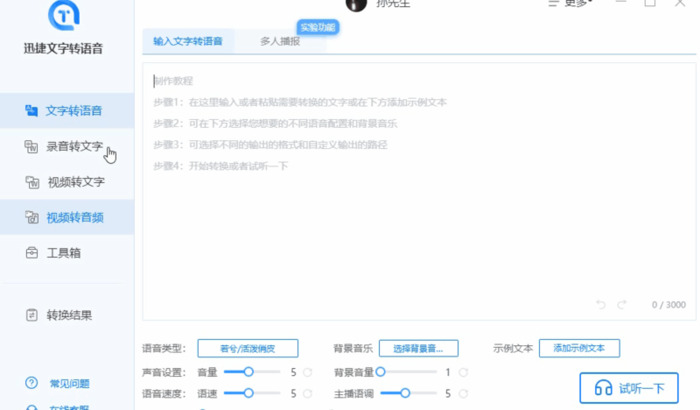Screen dimensions: 700x410
Task: Click the 实验功能 badge
Action: point(318,27)
